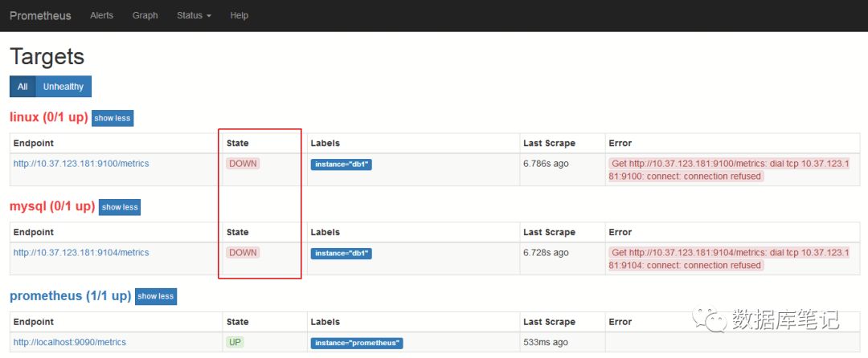This screenshot has width=868, height=358.
Task: Click the 9100 connection refused error message
Action: pyautogui.click(x=729, y=169)
